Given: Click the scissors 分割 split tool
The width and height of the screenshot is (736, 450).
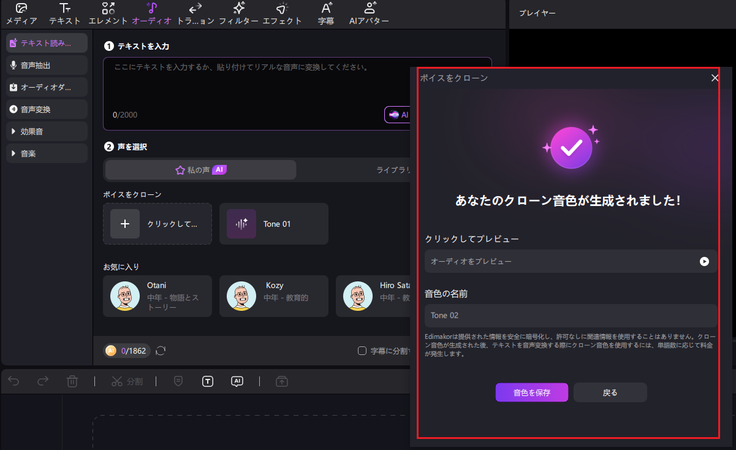Looking at the screenshot, I should 127,381.
